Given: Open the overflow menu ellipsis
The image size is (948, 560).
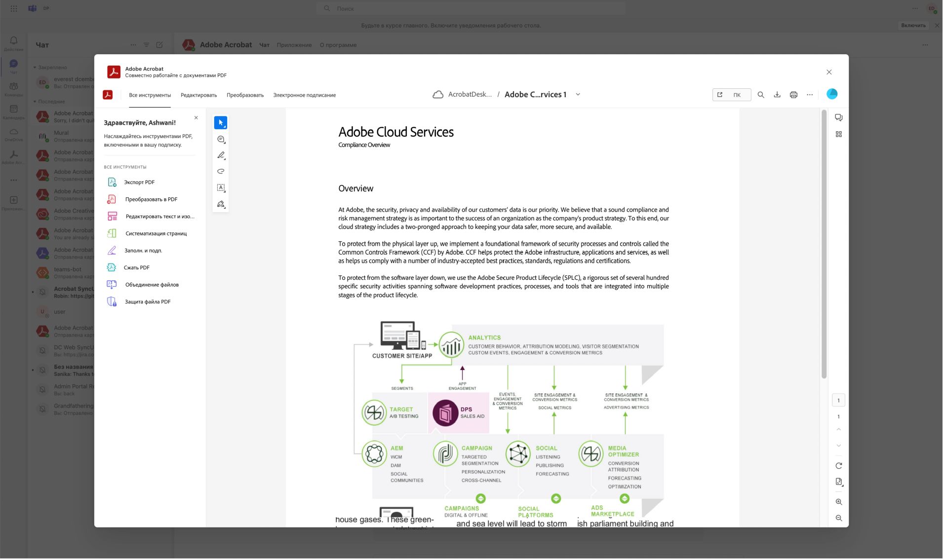Looking at the screenshot, I should pos(810,94).
